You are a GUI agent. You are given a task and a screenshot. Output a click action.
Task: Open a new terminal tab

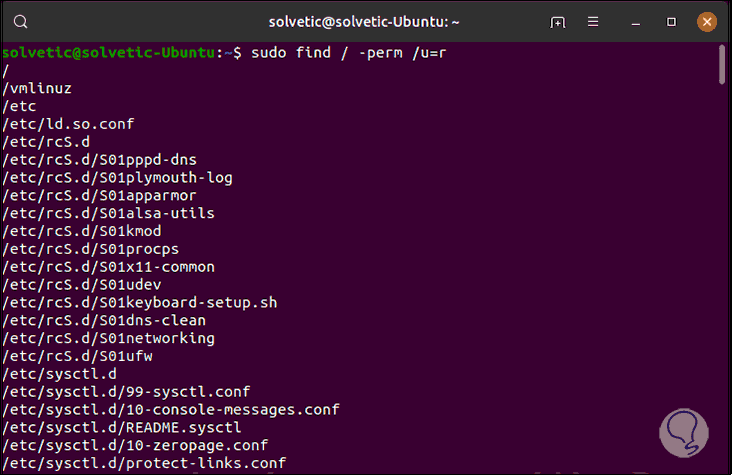(558, 22)
